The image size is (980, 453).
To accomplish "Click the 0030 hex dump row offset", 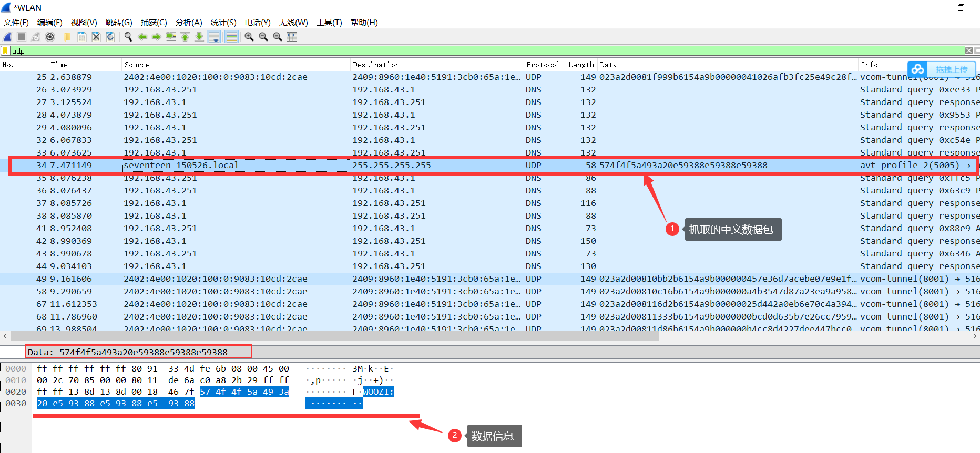I will (16, 404).
